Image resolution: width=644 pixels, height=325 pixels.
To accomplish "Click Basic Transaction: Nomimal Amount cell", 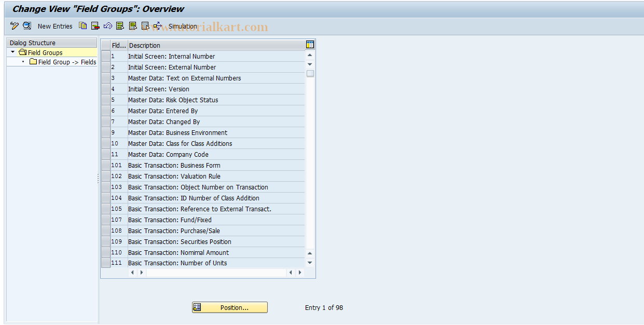I will click(216, 252).
